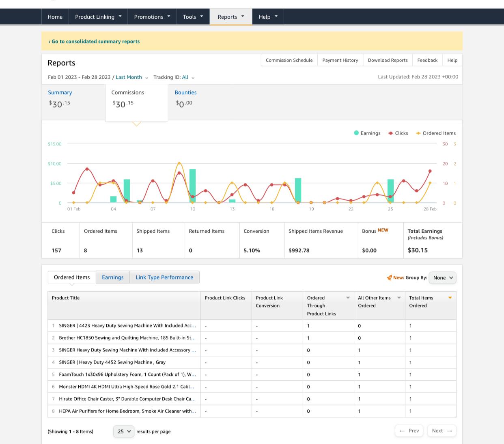Click the Returned Items count 0

tap(190, 251)
